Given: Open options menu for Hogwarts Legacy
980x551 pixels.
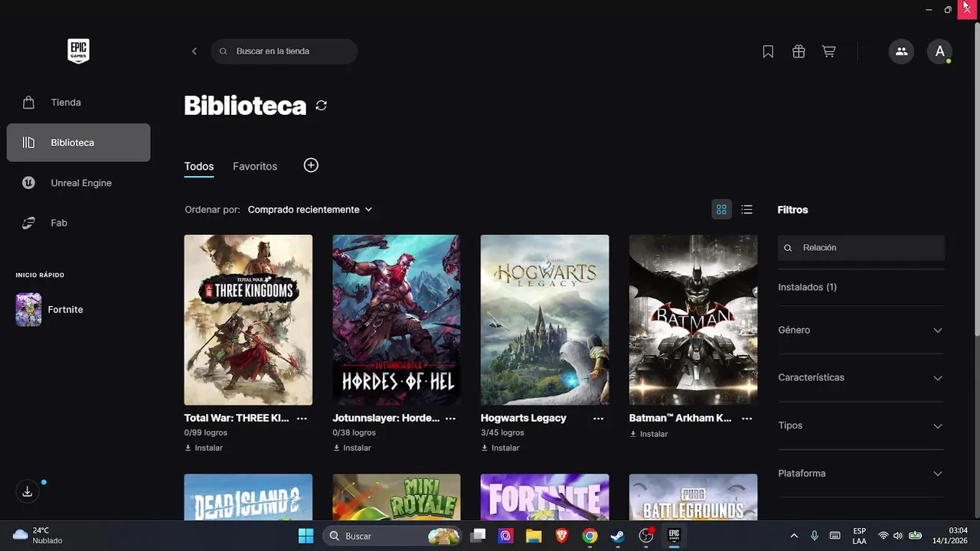Looking at the screenshot, I should pyautogui.click(x=598, y=419).
